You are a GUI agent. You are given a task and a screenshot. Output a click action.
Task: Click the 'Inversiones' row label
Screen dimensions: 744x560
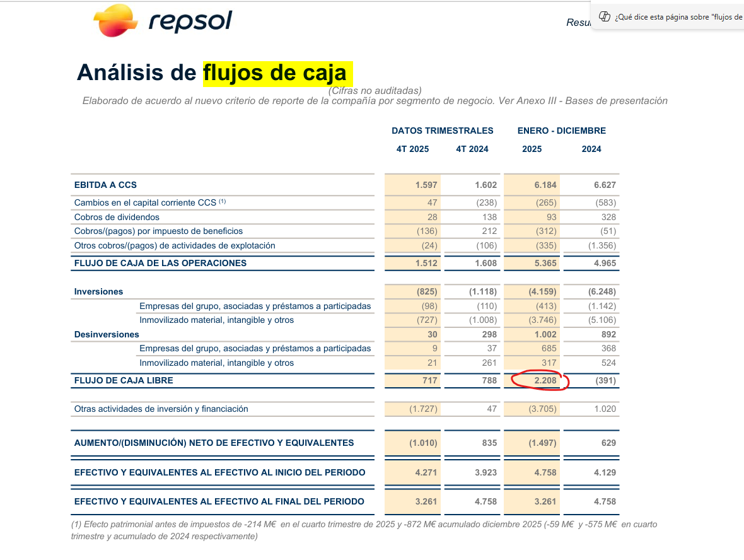click(98, 291)
